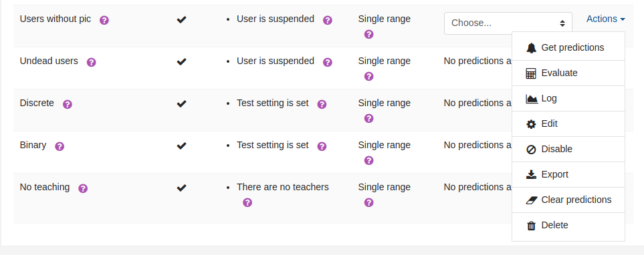Click the Export menu item text

555,175
